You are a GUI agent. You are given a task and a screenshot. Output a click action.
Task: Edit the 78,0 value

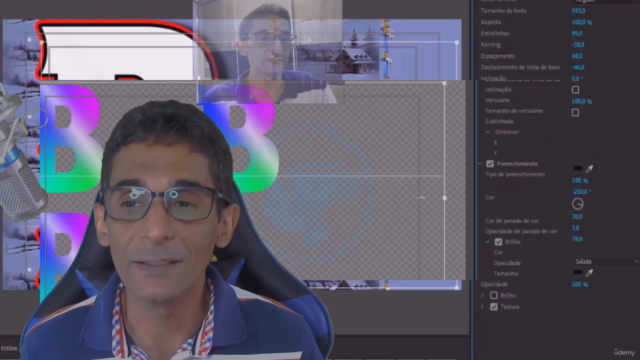coord(577,239)
